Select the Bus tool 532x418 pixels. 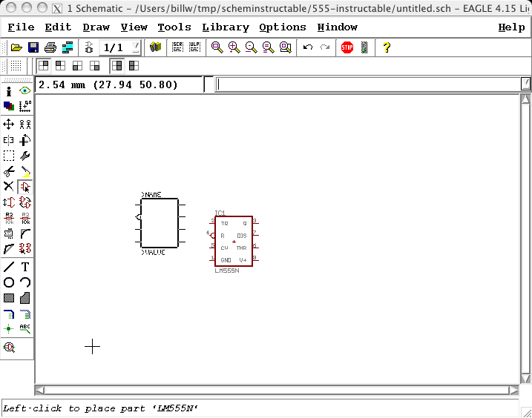[9, 314]
